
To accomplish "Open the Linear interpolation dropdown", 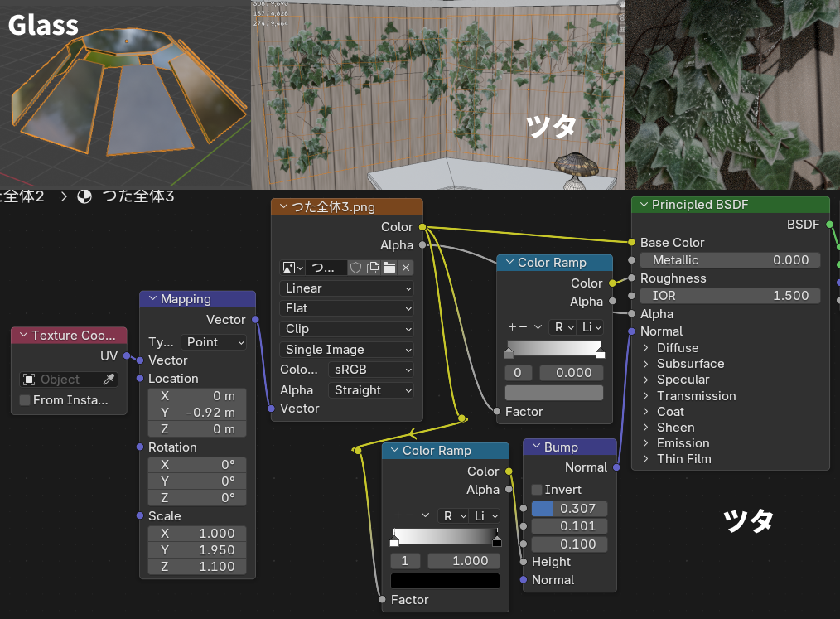I will (x=347, y=288).
